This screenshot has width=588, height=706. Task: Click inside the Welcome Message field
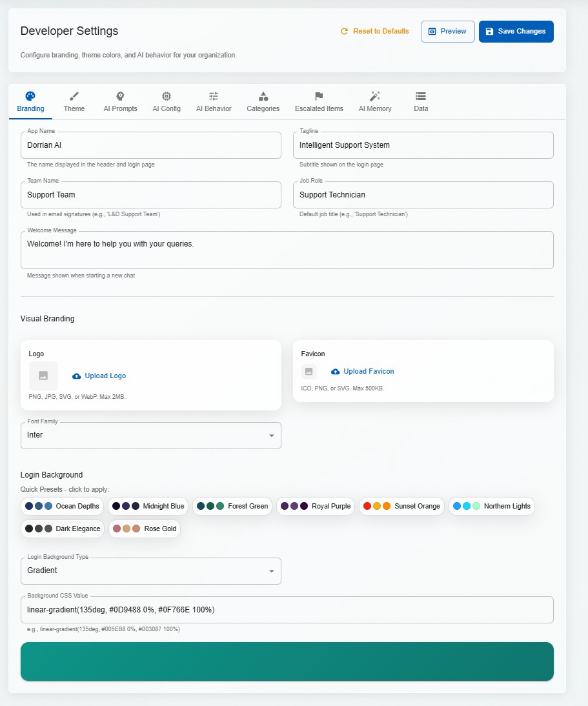click(287, 248)
